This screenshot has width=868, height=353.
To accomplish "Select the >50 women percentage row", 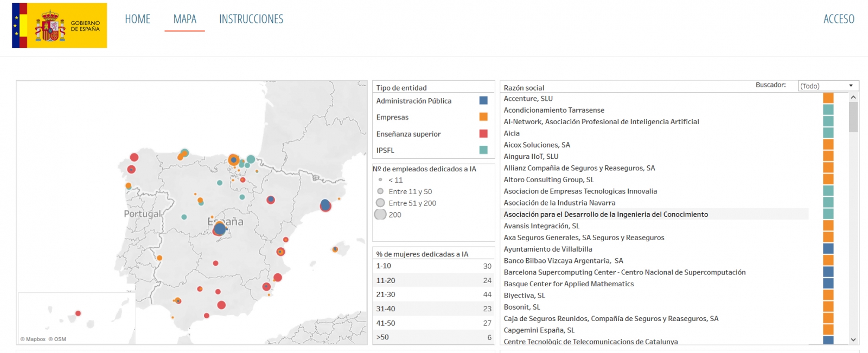I will click(x=433, y=337).
